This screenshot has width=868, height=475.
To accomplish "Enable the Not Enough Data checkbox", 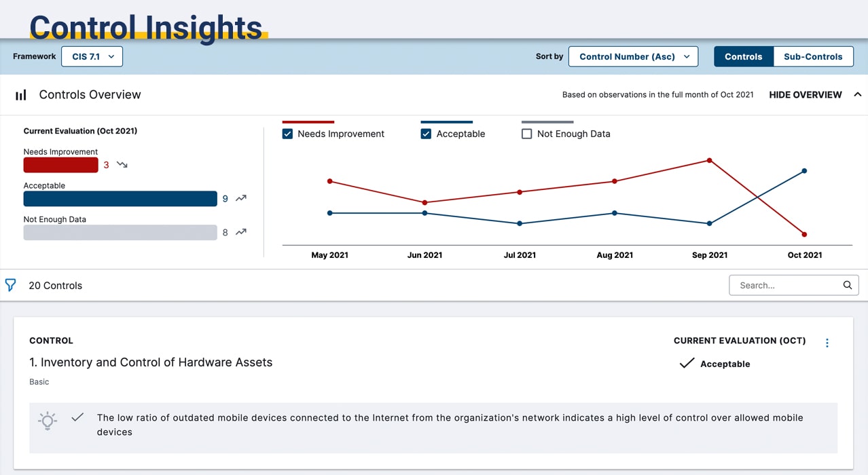I will pos(526,134).
